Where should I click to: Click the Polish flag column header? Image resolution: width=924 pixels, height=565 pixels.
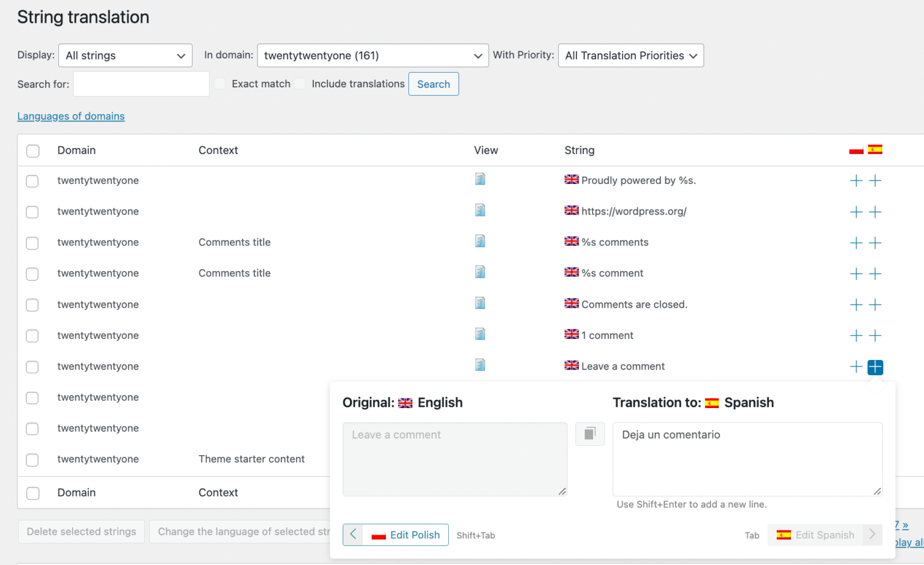click(856, 150)
